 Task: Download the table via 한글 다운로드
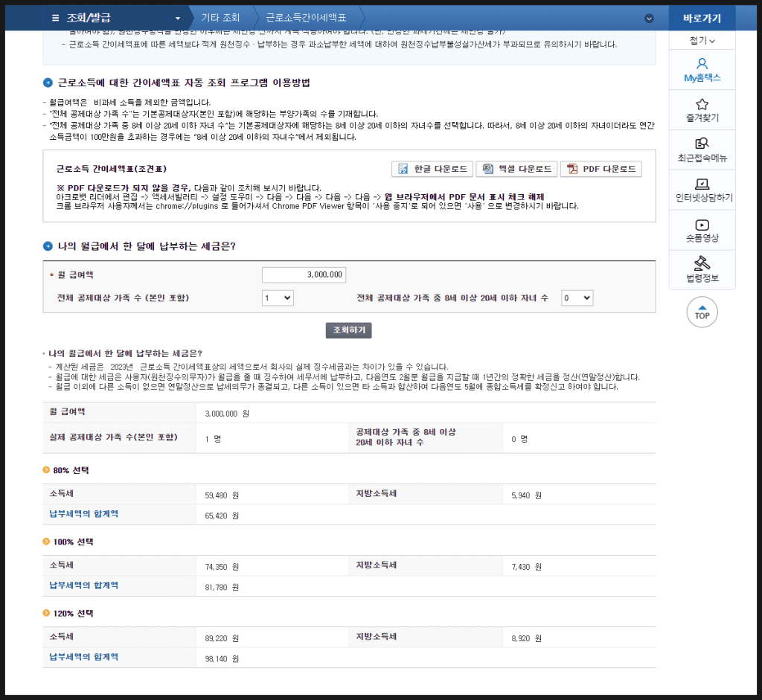(x=432, y=169)
